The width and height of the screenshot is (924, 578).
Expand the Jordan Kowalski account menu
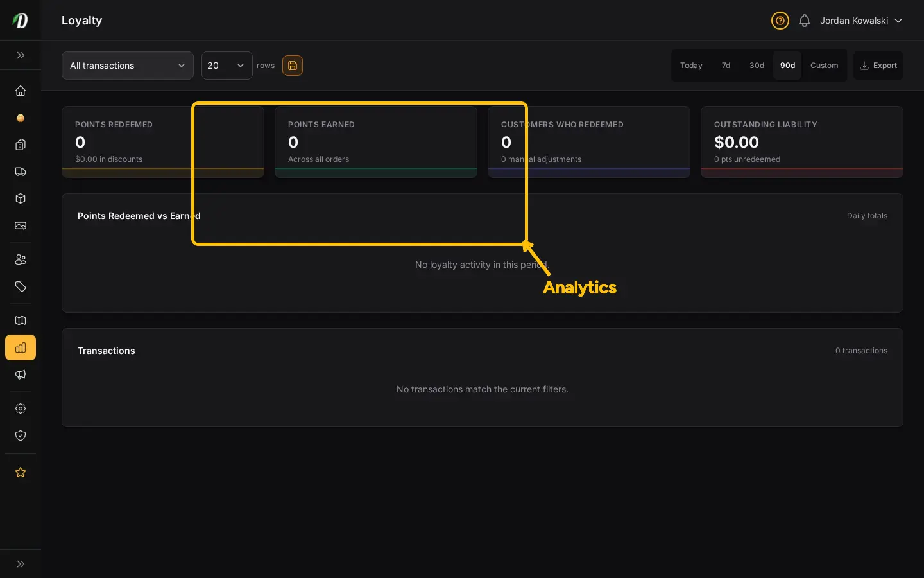pos(861,21)
